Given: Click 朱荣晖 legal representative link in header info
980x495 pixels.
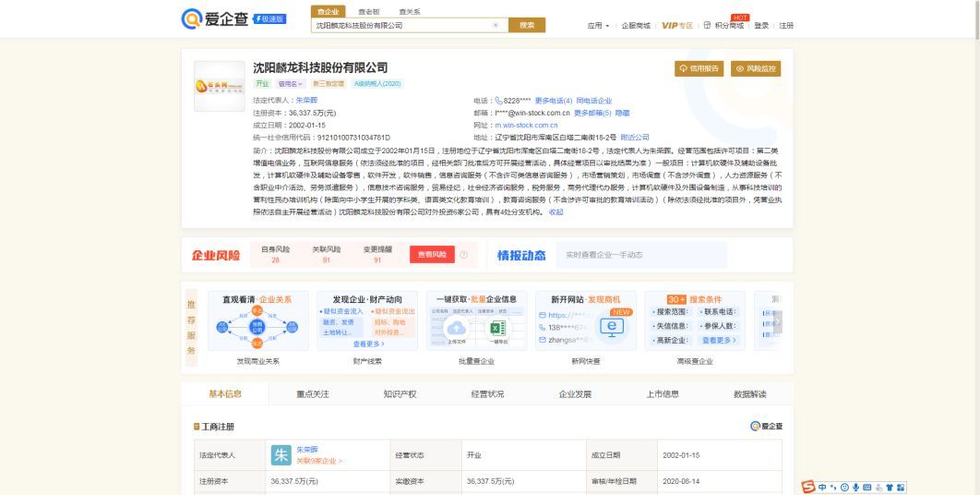Looking at the screenshot, I should [307, 100].
